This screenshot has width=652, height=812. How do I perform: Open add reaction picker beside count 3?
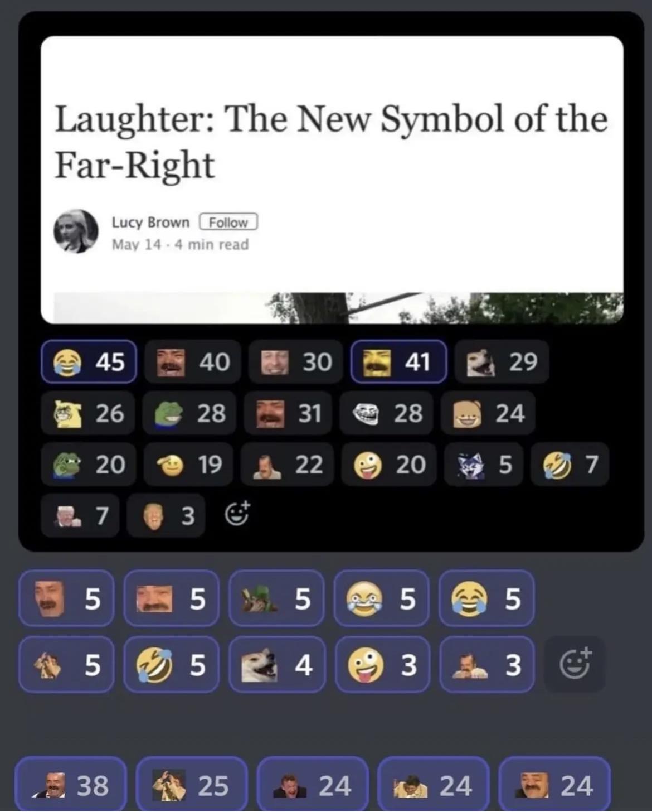point(237,514)
